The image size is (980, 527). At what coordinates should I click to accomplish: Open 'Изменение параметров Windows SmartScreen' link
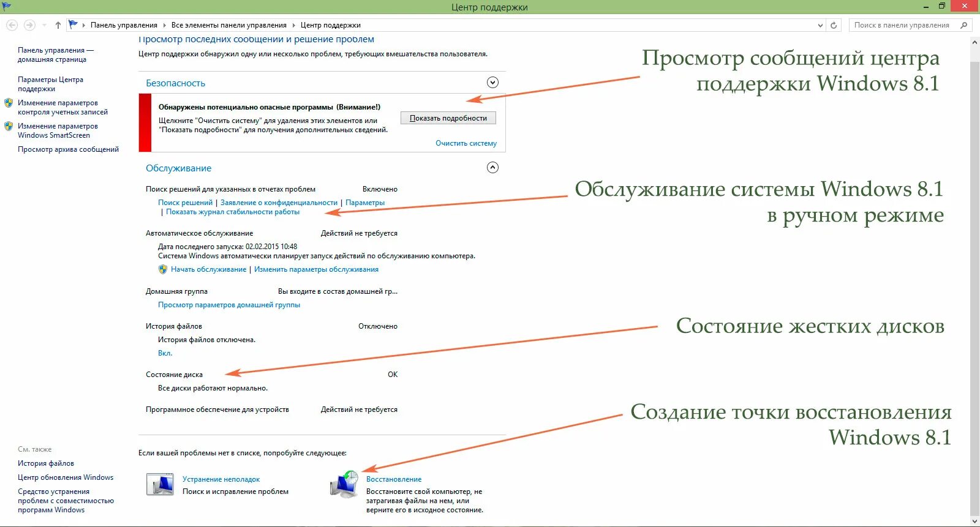(x=58, y=130)
